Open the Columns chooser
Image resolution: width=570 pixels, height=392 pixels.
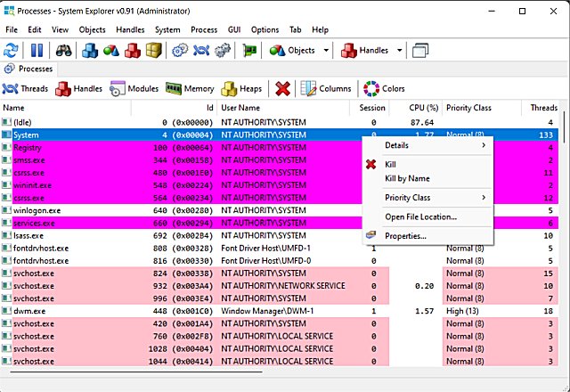(326, 88)
